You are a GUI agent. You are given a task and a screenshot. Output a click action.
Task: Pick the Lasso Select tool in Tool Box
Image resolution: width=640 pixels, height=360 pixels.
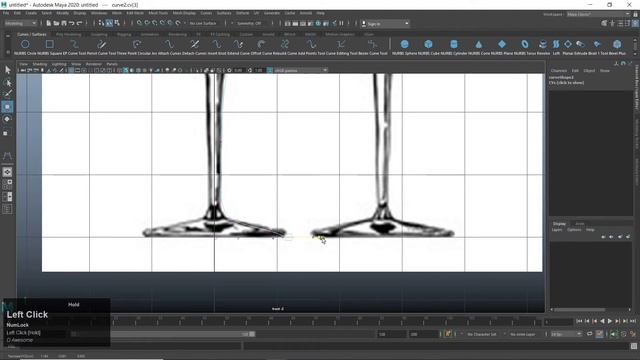pos(7,82)
